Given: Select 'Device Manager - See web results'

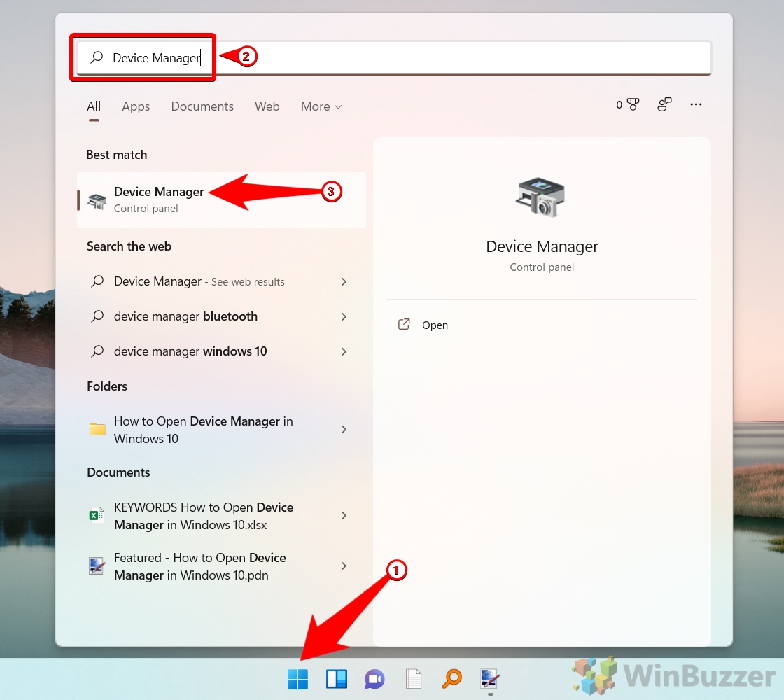Looking at the screenshot, I should 221,281.
